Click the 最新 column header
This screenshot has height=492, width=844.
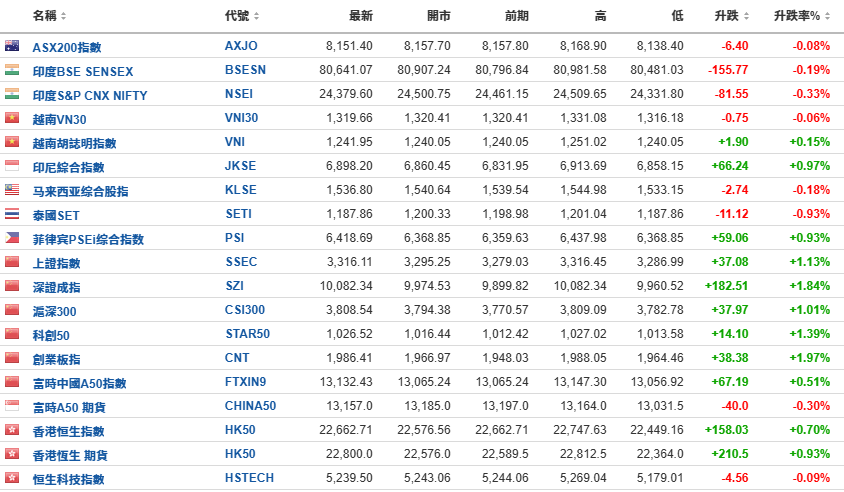[361, 16]
